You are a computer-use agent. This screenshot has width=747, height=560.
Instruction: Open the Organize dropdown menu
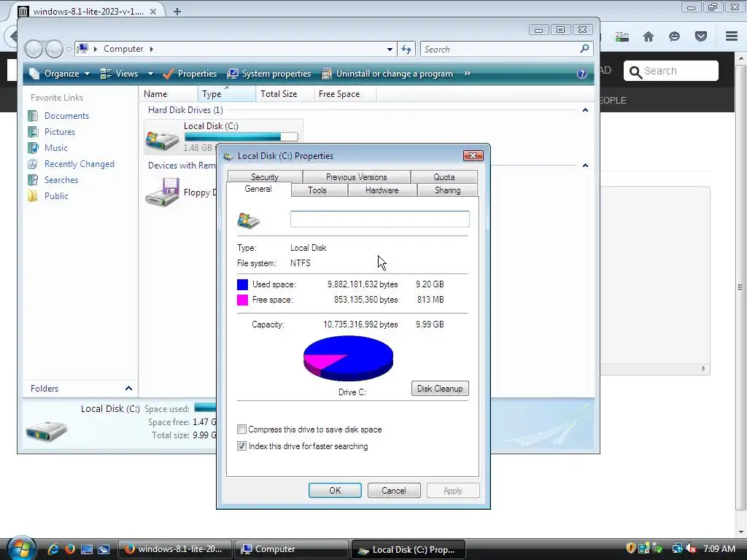[60, 74]
